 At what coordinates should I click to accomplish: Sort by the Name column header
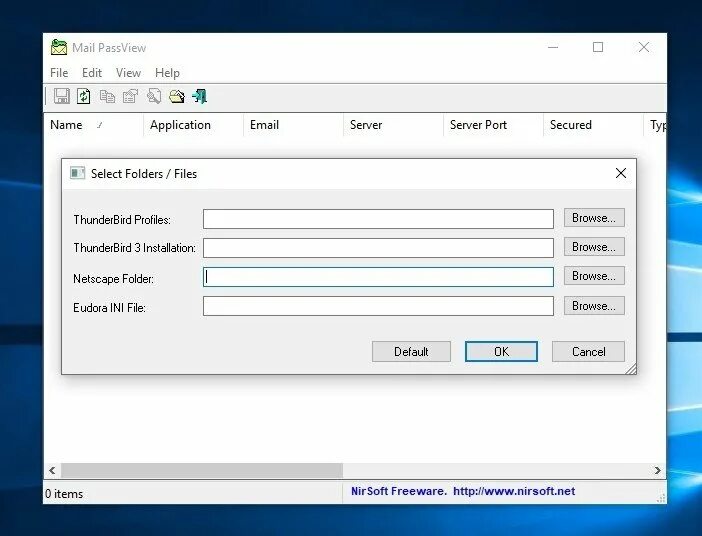coord(94,125)
